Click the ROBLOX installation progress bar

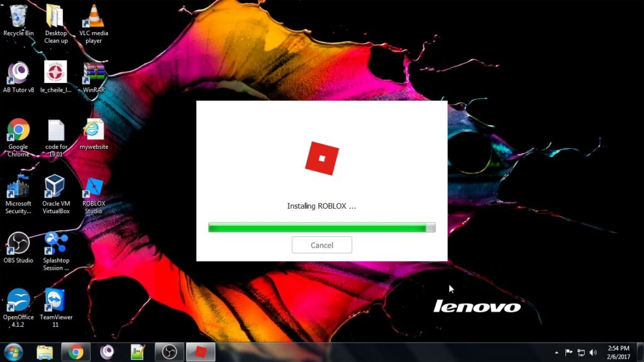point(321,227)
